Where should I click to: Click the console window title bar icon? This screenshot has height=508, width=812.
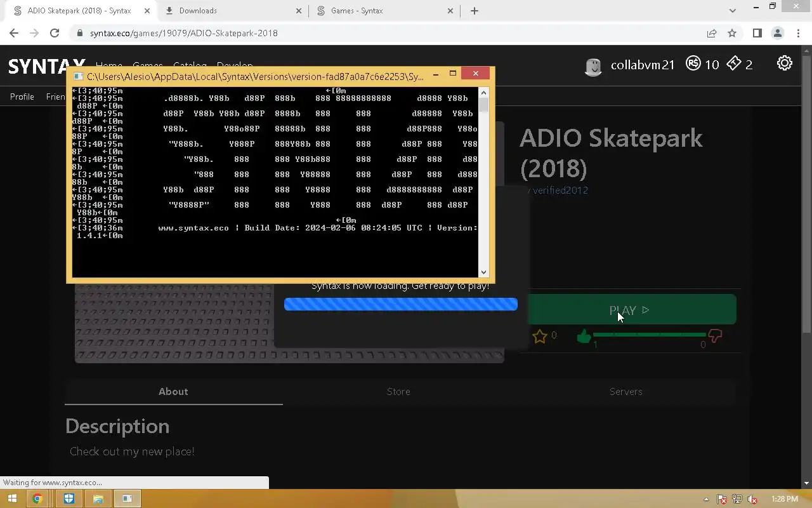[x=78, y=76]
